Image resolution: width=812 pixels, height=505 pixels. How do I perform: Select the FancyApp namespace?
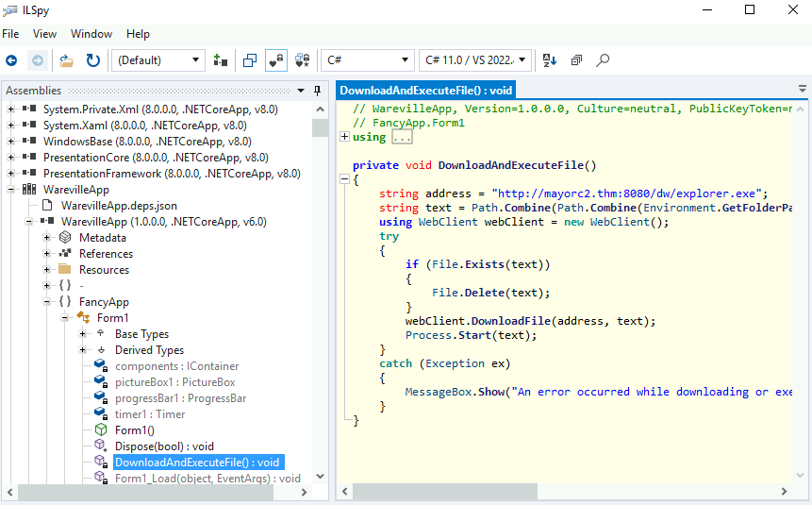[104, 302]
